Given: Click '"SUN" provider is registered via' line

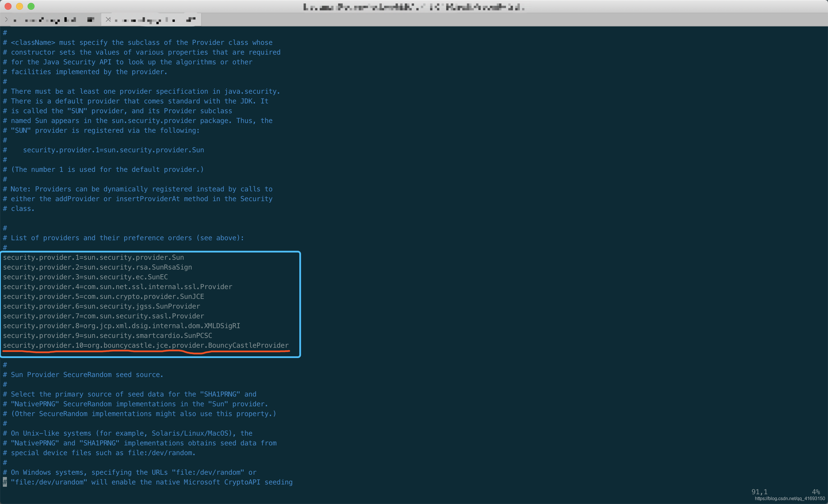Looking at the screenshot, I should click(101, 130).
